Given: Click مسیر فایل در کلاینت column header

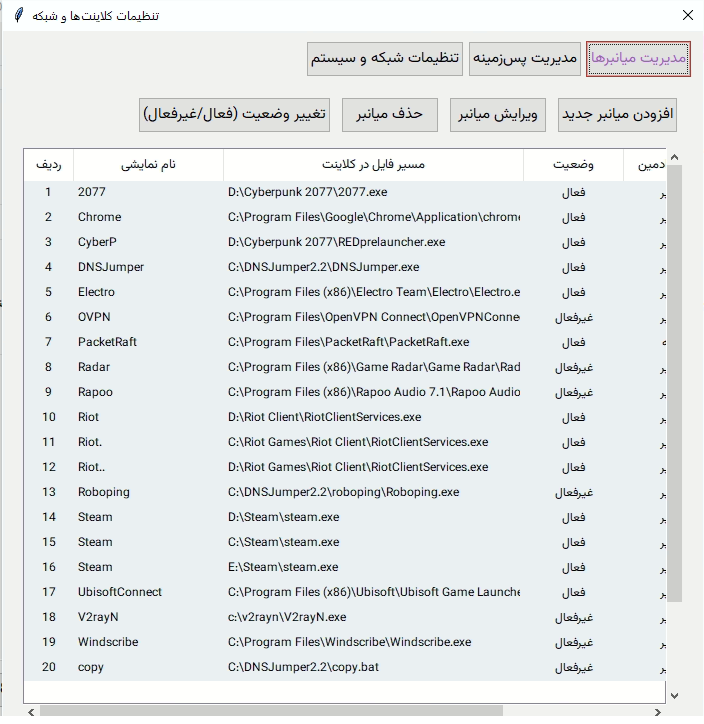Looking at the screenshot, I should 373,165.
